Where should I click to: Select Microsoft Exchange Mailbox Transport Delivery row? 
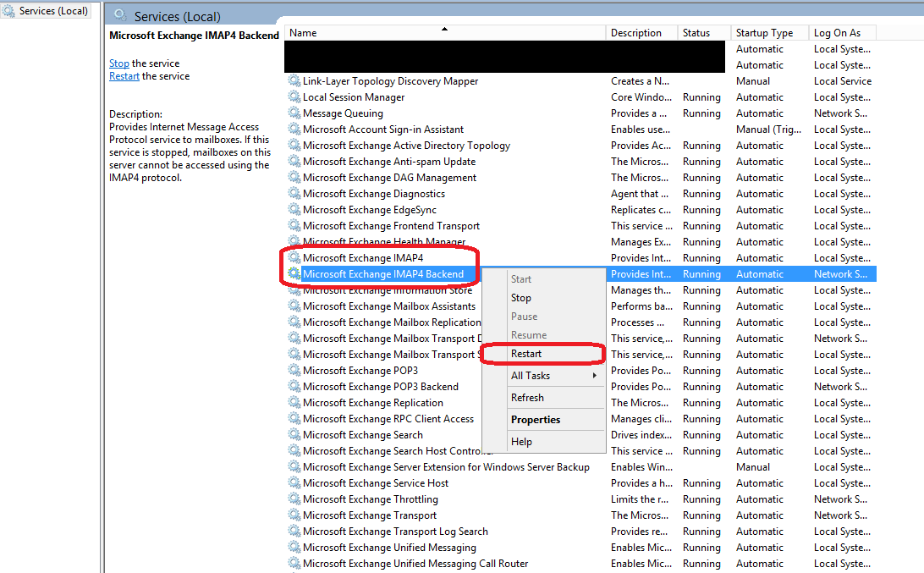pyautogui.click(x=580, y=339)
